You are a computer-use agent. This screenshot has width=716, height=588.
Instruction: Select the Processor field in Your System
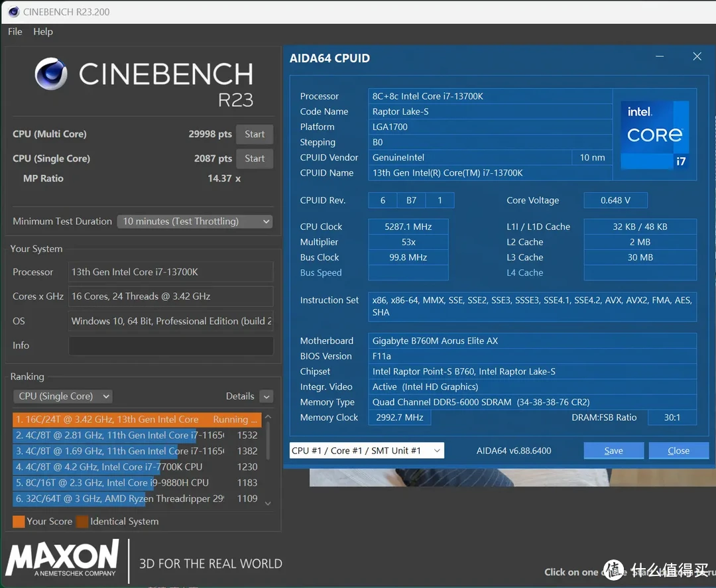171,272
